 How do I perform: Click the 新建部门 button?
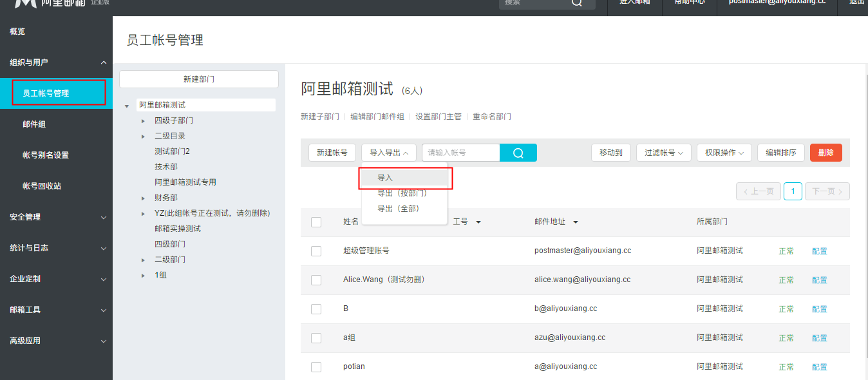(x=199, y=79)
